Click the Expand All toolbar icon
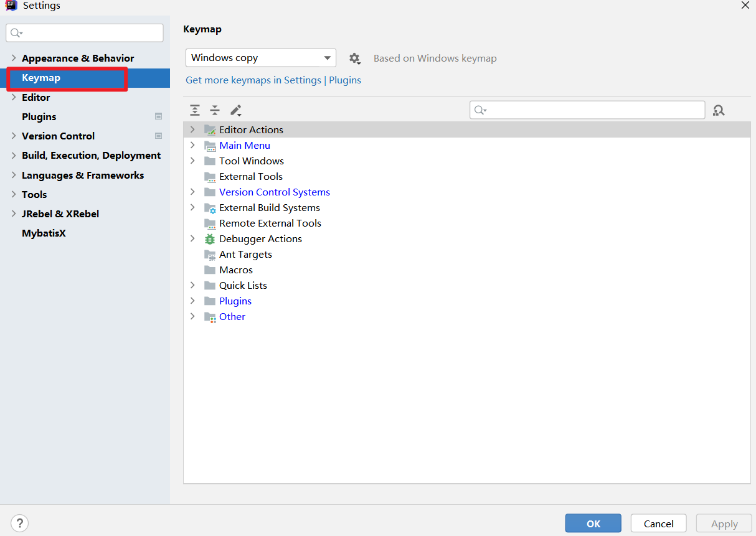Viewport: 756px width, 536px height. (195, 110)
